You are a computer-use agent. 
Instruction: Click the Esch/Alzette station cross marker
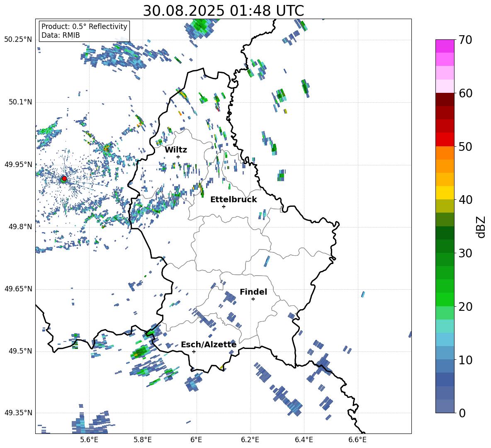(x=194, y=351)
